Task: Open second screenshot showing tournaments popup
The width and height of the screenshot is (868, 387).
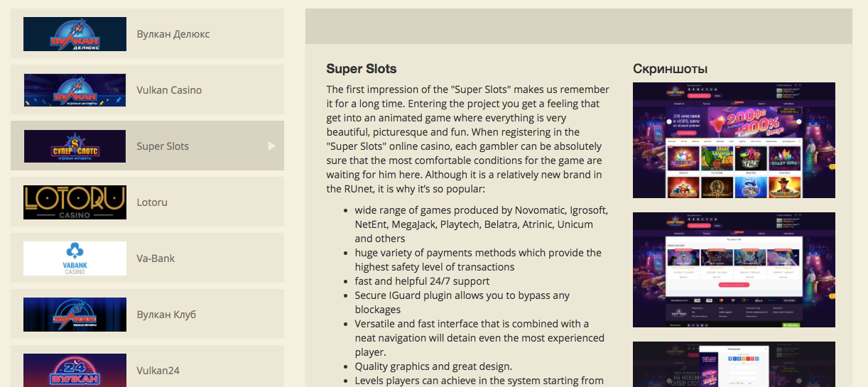Action: tap(734, 270)
